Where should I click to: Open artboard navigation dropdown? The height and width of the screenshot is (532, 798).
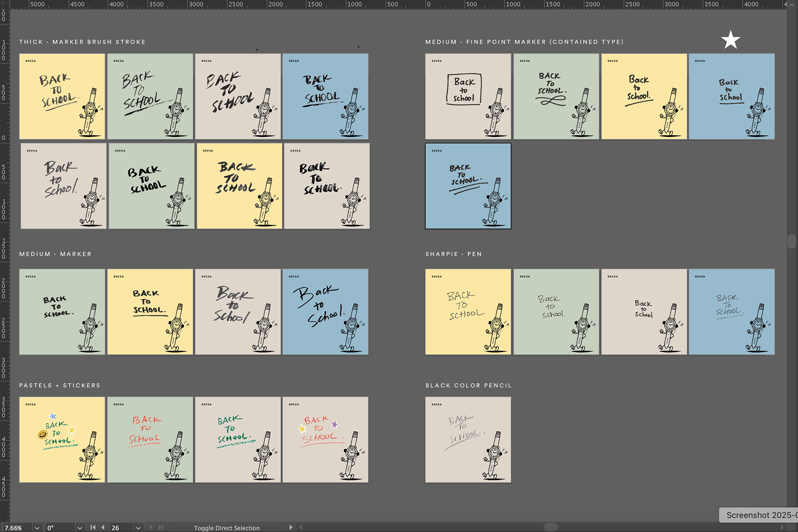click(138, 528)
